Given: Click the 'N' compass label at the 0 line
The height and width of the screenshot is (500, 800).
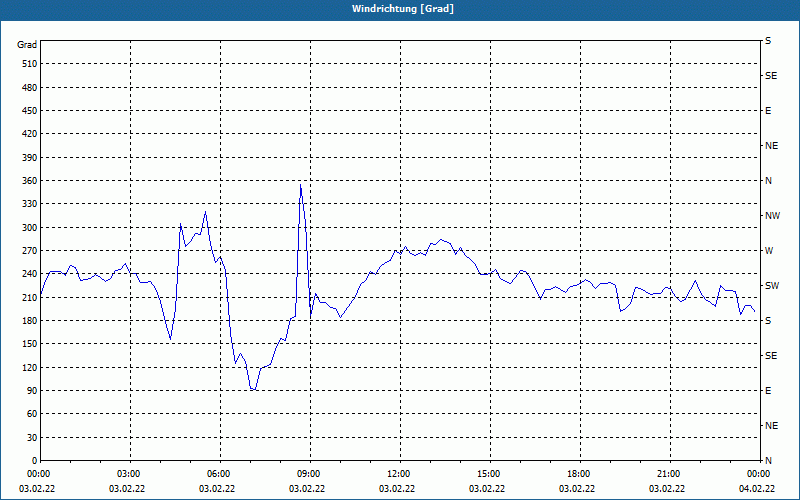Looking at the screenshot, I should click(x=768, y=461).
